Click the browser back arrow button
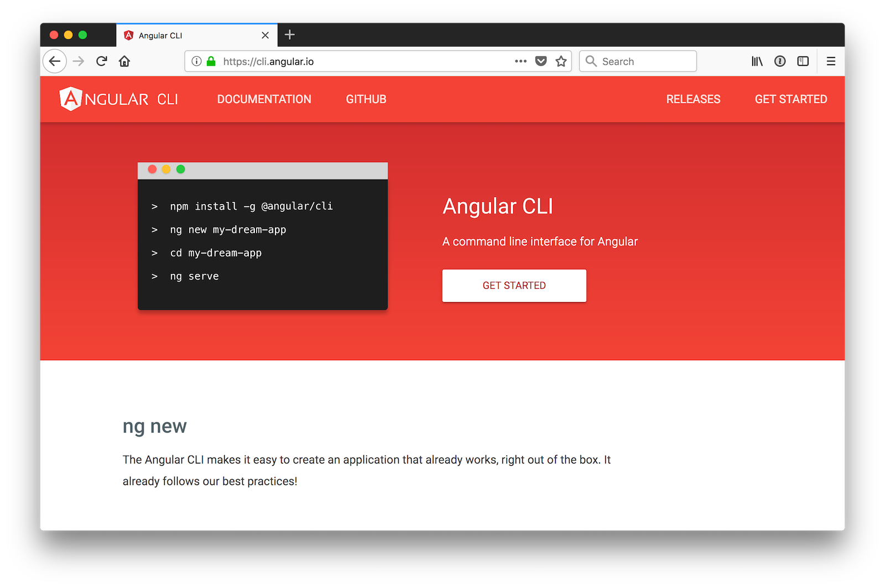The image size is (885, 588). coord(55,61)
